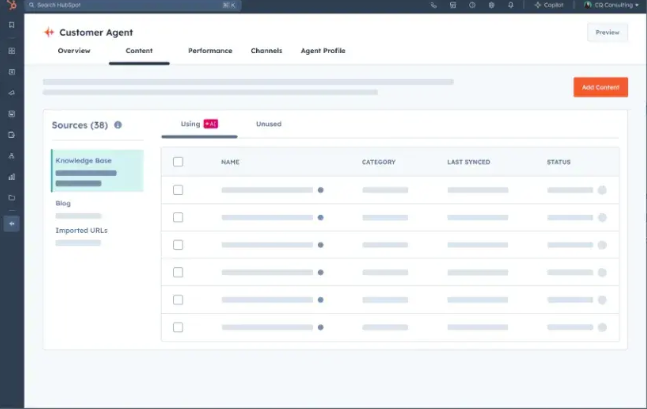647x409 pixels.
Task: Focus the Search HubSpot field
Action: (x=133, y=5)
